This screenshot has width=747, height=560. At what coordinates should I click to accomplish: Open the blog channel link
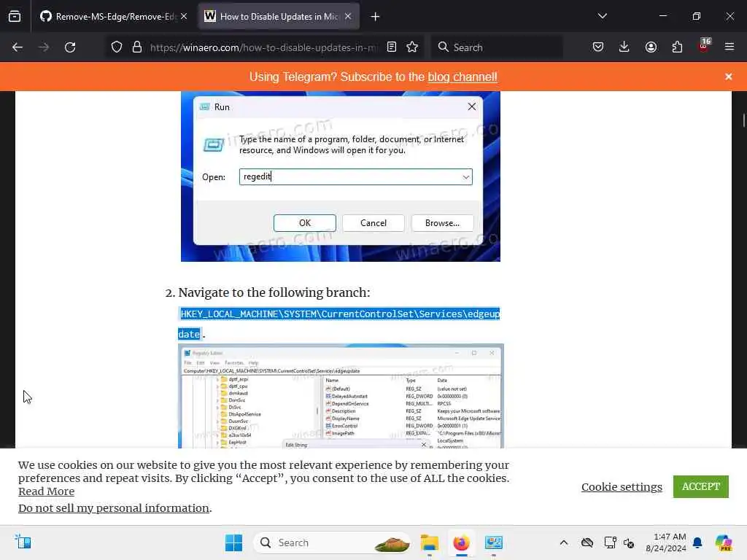pos(462,77)
